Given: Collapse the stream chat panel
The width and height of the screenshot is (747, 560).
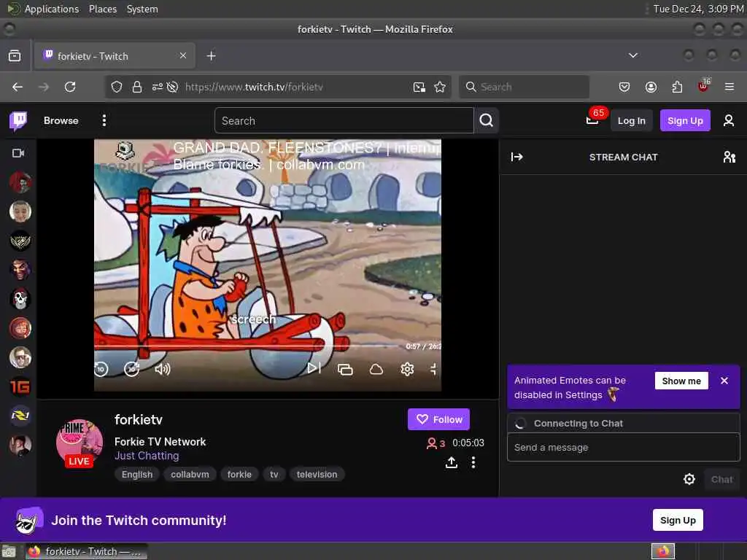Looking at the screenshot, I should tap(517, 157).
